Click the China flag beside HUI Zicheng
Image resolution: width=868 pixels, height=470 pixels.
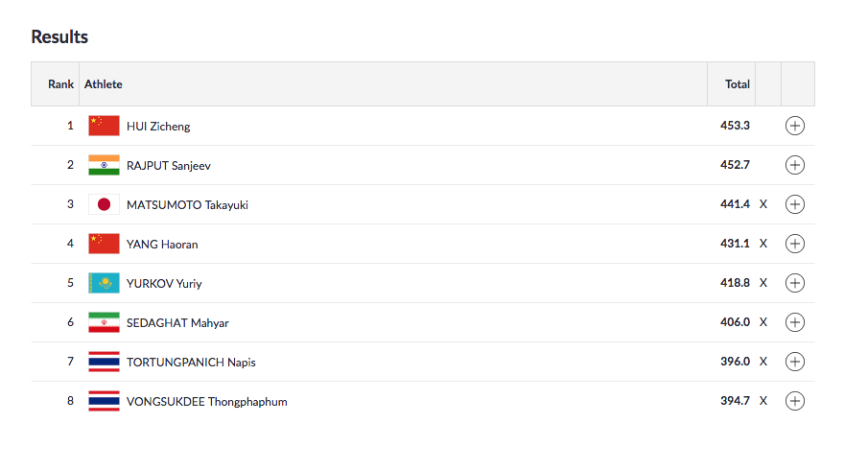click(x=104, y=126)
